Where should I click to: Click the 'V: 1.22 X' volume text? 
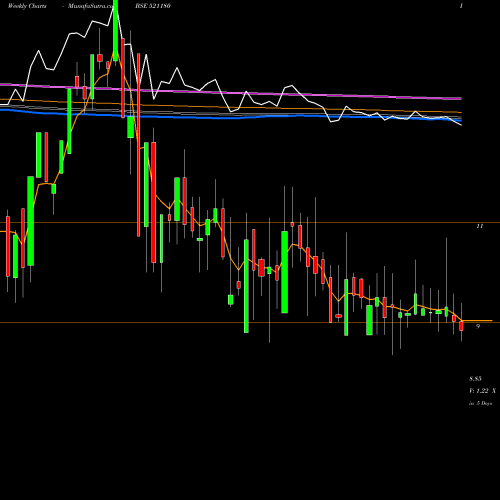point(482,391)
